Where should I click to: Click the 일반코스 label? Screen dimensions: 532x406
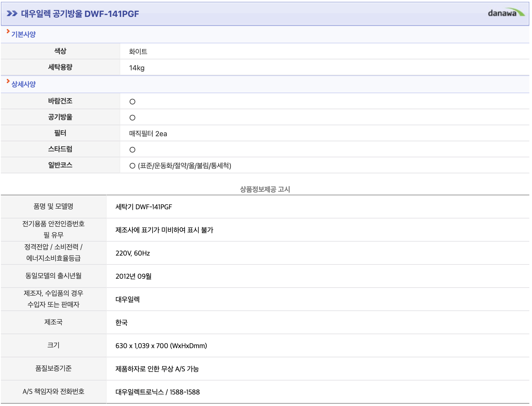(60, 165)
